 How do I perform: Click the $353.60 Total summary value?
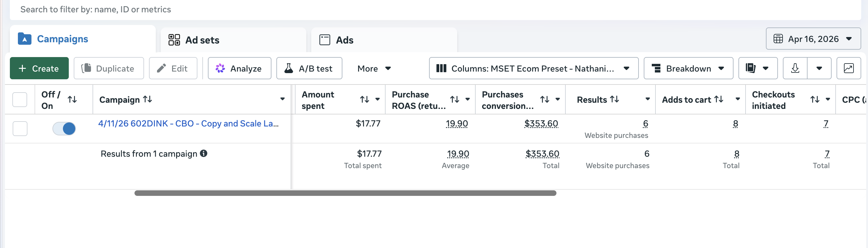click(543, 154)
